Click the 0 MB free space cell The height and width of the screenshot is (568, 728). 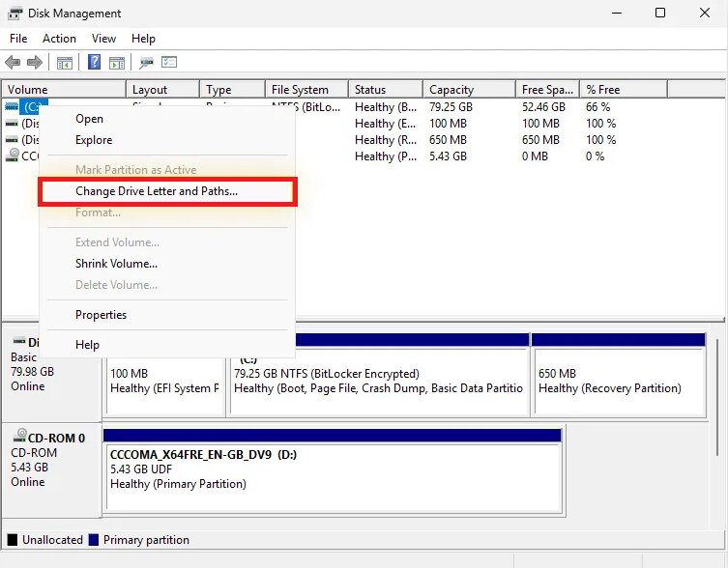(535, 156)
